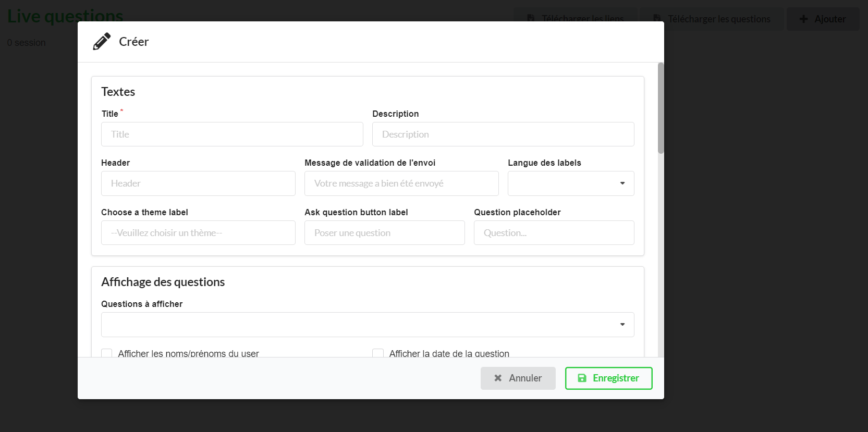Screen dimensions: 868x432
Task: Click the plus icon on Ajouter
Action: (x=803, y=19)
